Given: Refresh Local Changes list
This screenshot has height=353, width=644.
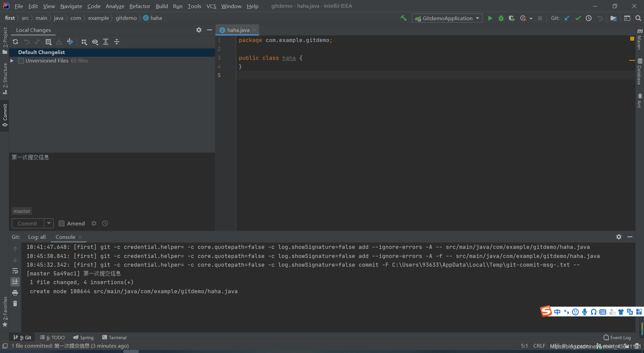Looking at the screenshot, I should coord(15,42).
